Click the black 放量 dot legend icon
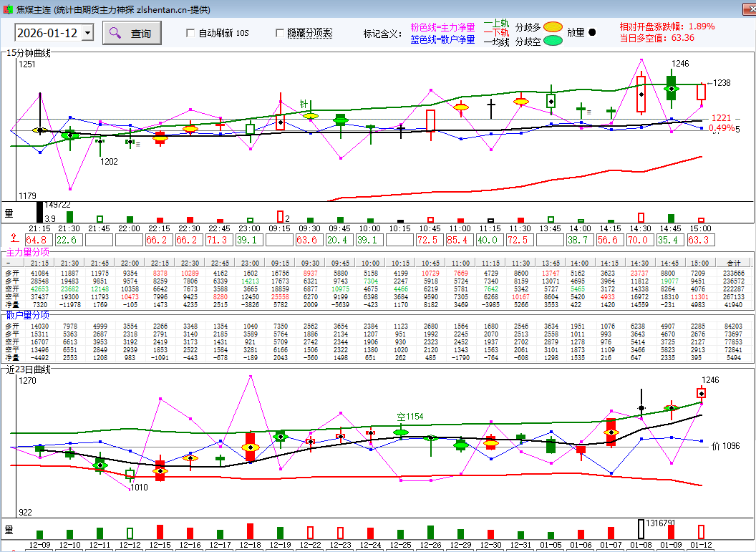The height and width of the screenshot is (552, 756). pyautogui.click(x=592, y=32)
